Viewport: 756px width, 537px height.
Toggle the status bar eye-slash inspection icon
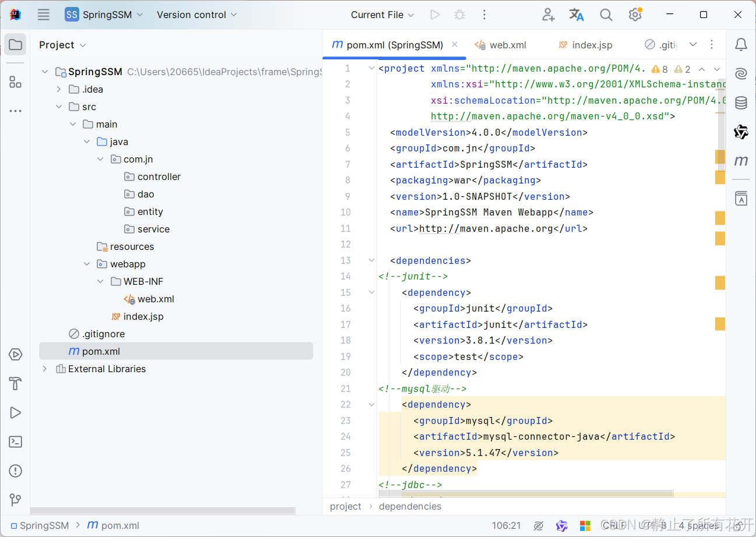coord(539,525)
